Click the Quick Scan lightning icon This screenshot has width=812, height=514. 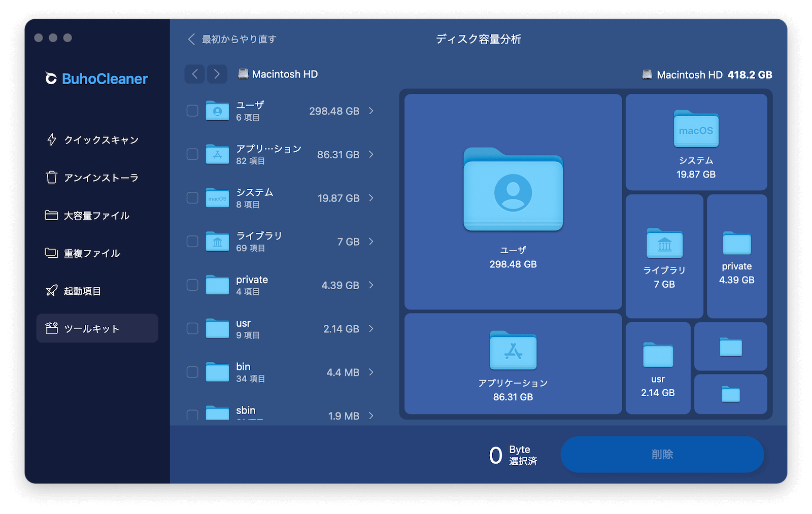51,140
